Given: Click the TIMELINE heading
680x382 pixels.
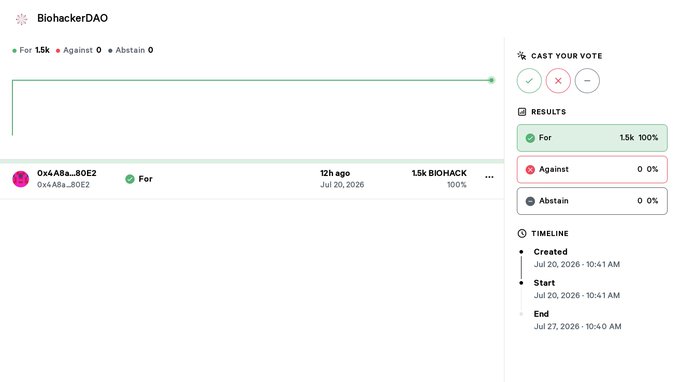Looking at the screenshot, I should [550, 233].
